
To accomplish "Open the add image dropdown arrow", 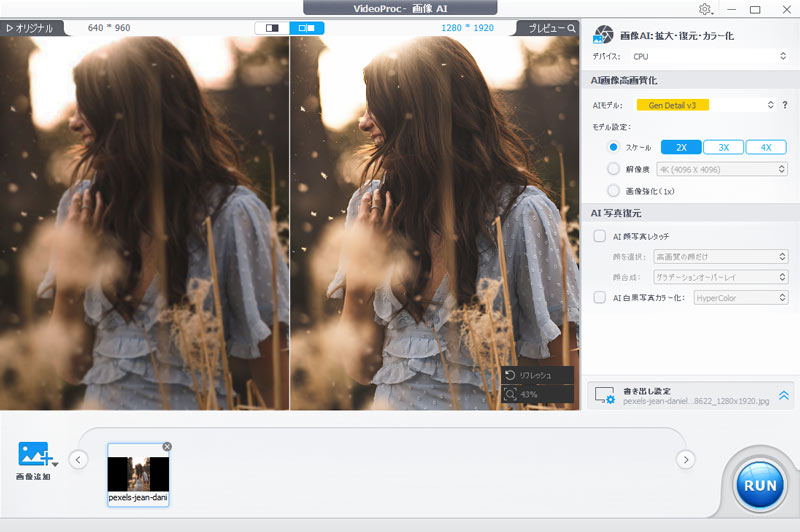I will point(55,464).
